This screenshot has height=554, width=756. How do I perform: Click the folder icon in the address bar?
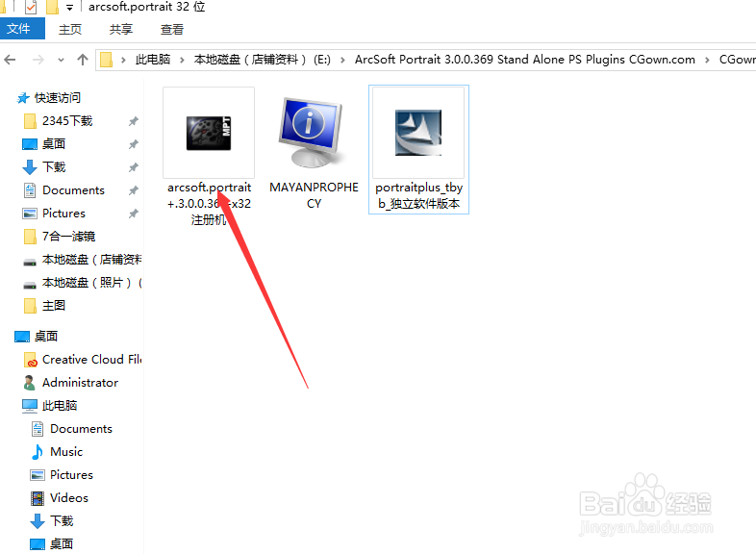click(106, 60)
